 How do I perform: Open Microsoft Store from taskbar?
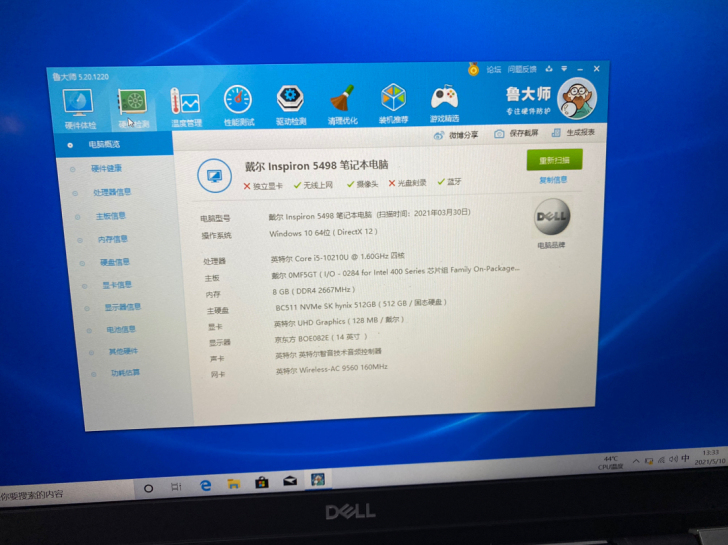pyautogui.click(x=262, y=482)
